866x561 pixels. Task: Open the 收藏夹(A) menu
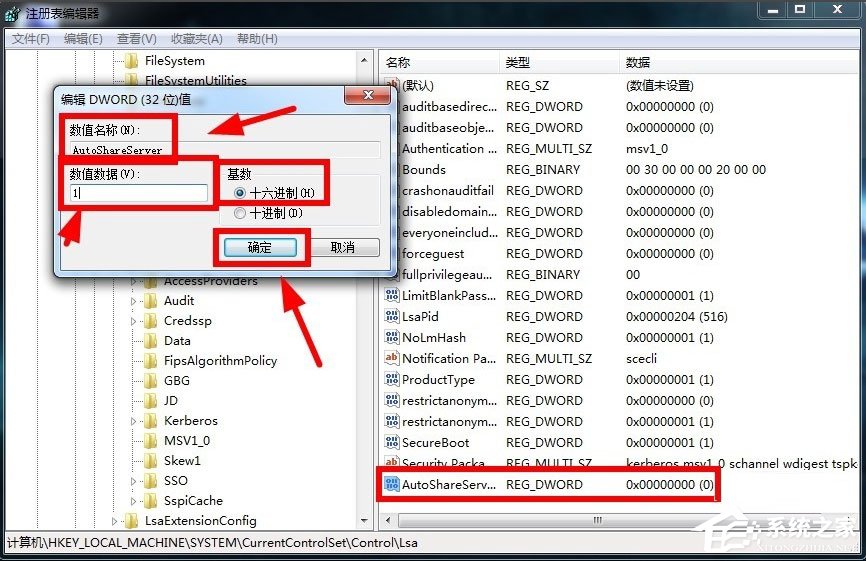196,39
